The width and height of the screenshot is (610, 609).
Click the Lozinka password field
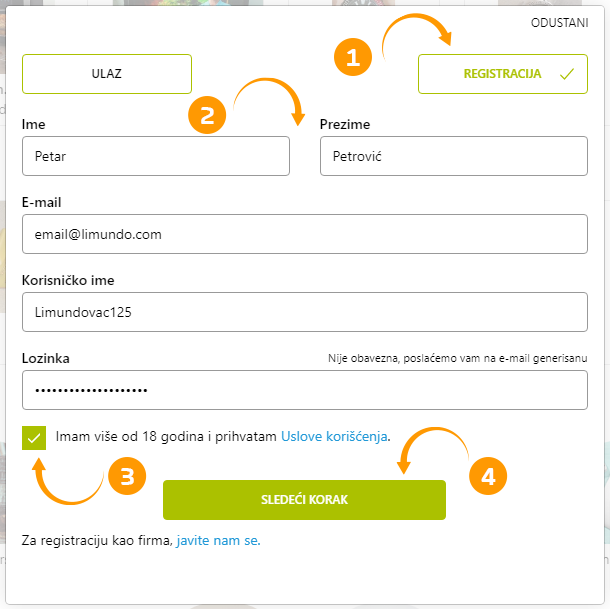point(305,390)
